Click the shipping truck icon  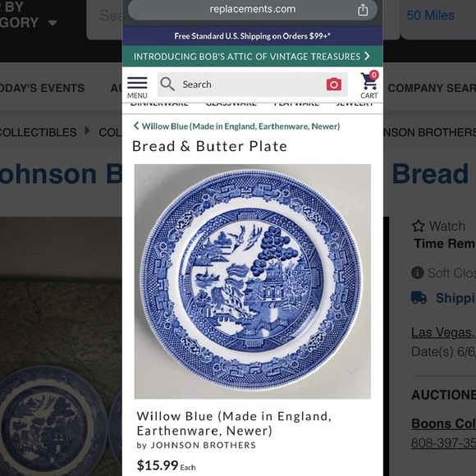click(x=419, y=297)
